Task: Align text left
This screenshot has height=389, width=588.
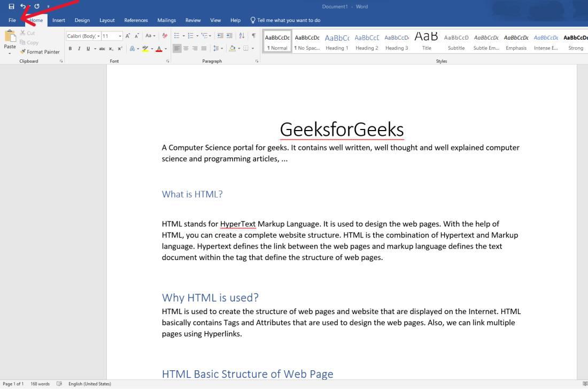Action: click(177, 49)
